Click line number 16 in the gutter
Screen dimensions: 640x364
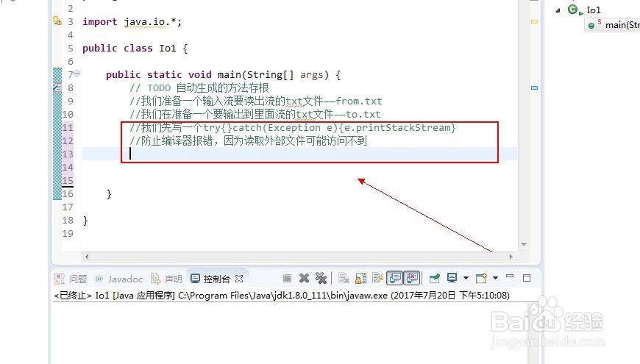click(68, 194)
